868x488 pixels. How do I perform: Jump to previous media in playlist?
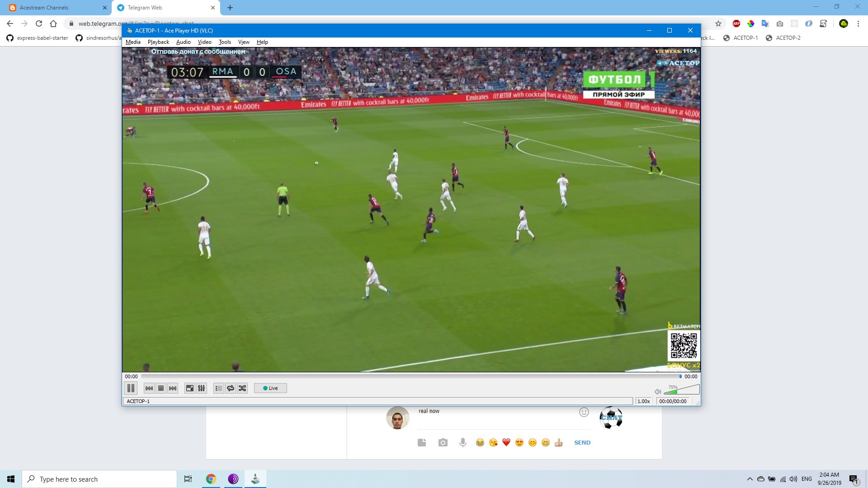point(149,388)
